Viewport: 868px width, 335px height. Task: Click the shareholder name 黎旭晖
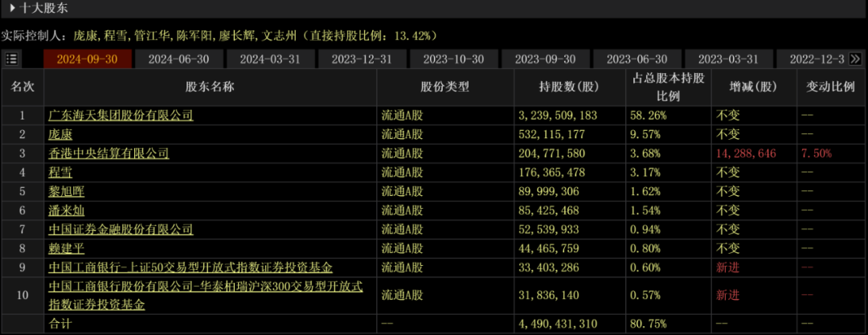tap(67, 191)
